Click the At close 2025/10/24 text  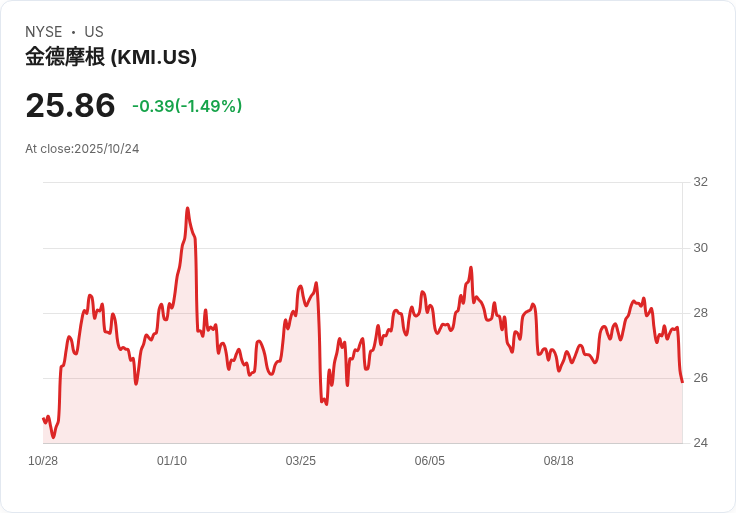point(82,149)
